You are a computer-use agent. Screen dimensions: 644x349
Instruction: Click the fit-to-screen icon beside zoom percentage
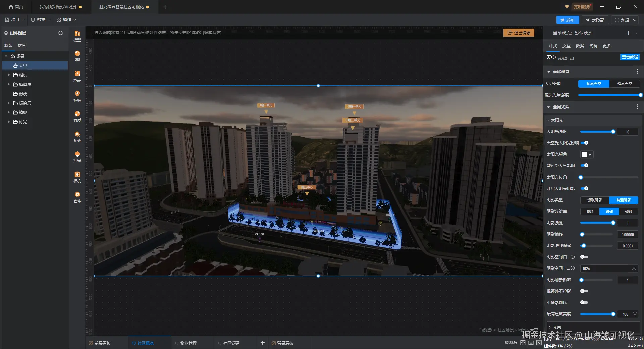tap(523, 343)
